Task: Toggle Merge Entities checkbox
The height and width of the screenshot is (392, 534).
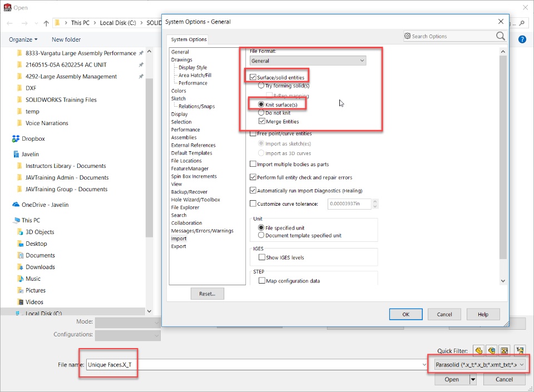Action: [x=261, y=121]
